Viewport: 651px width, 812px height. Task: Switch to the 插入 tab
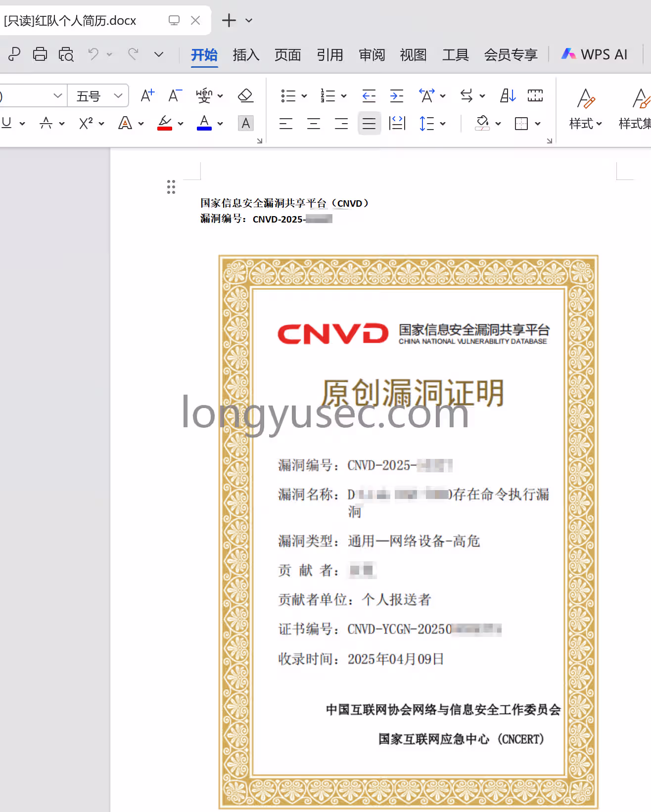pos(246,54)
